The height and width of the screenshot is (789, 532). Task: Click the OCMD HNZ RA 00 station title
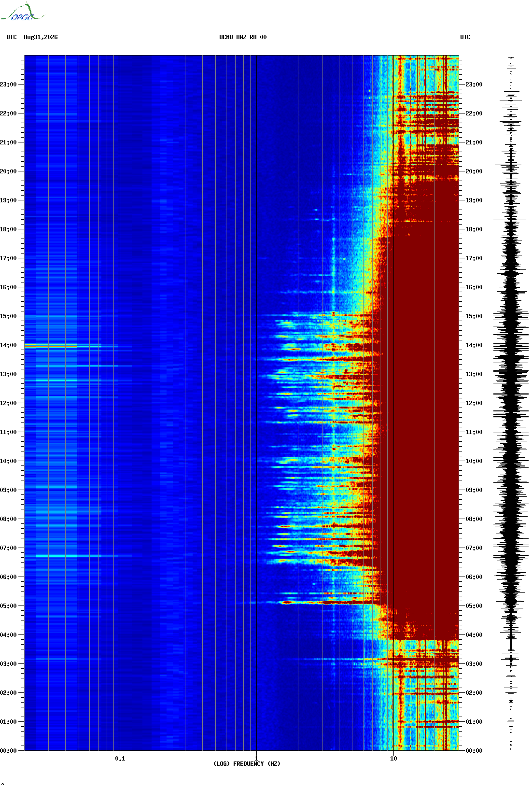[x=243, y=37]
